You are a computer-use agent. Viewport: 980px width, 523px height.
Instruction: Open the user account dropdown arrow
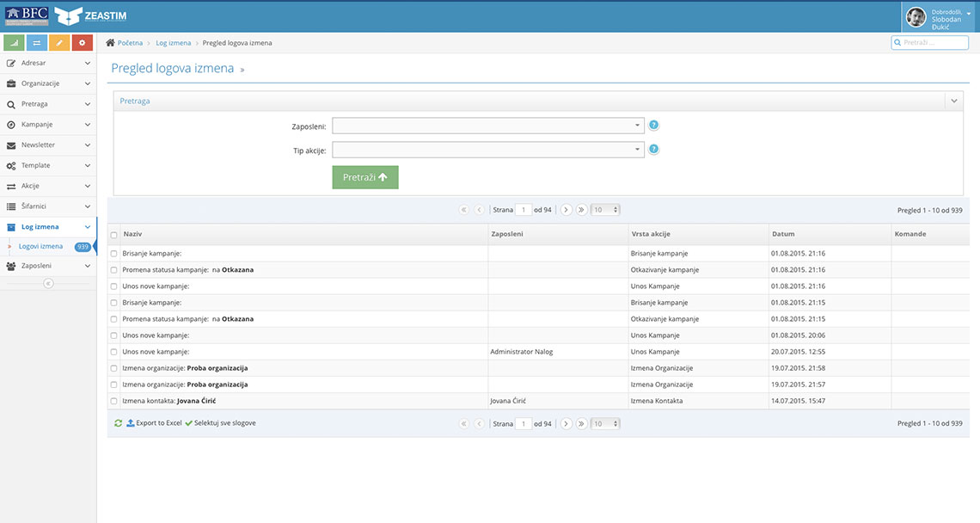[x=969, y=13]
